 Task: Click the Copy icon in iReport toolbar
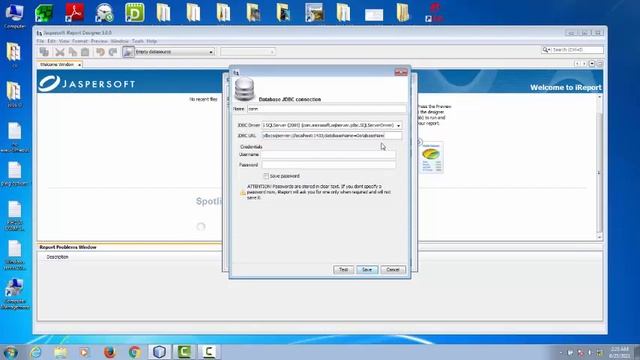73,52
